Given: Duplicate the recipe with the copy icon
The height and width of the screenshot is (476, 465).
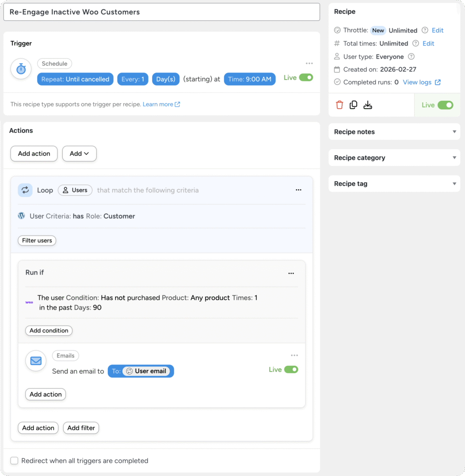Looking at the screenshot, I should [x=353, y=105].
